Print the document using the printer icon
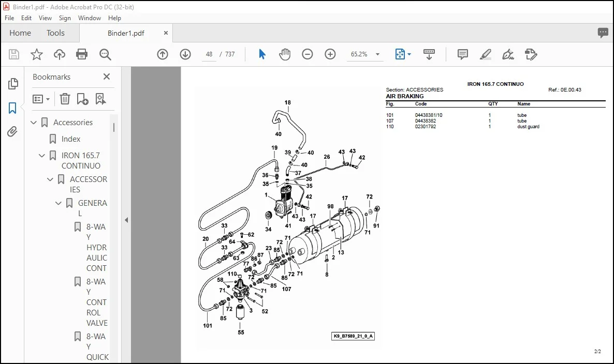 tap(82, 54)
